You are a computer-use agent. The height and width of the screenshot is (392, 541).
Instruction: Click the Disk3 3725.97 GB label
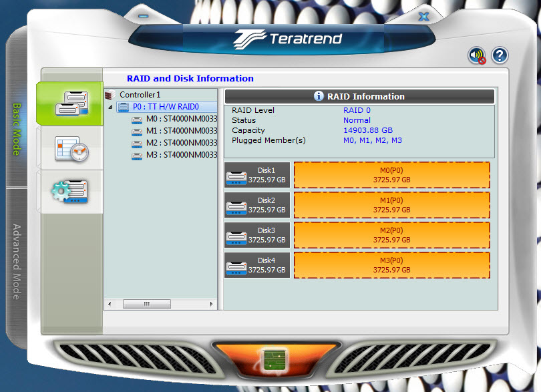(x=266, y=235)
